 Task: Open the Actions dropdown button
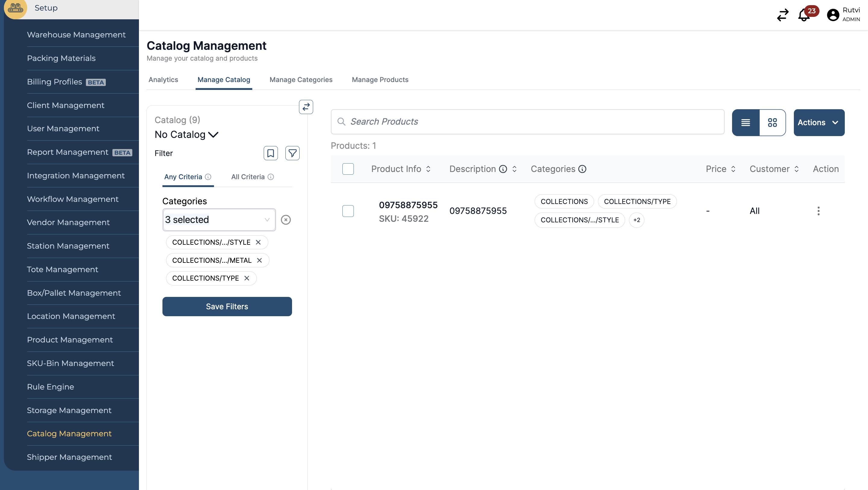pyautogui.click(x=819, y=122)
